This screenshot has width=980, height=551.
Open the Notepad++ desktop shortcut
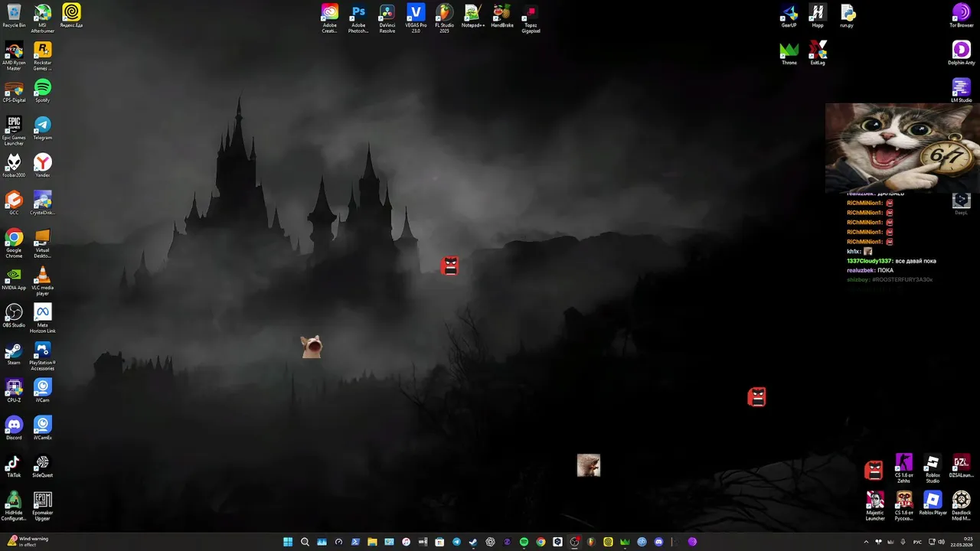click(473, 16)
